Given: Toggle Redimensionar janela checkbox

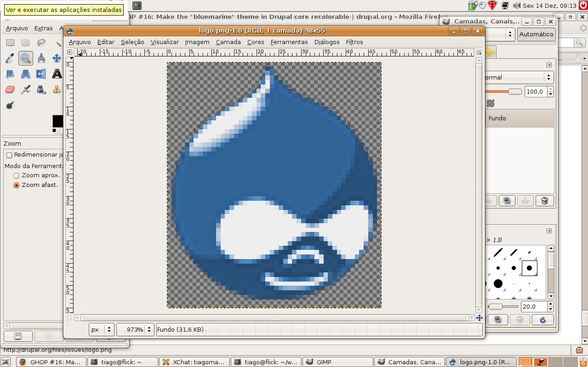Looking at the screenshot, I should pos(9,155).
